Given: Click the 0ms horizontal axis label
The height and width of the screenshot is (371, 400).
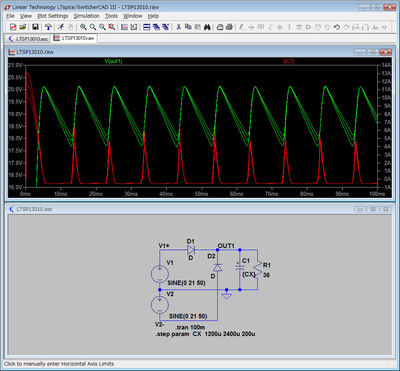Looking at the screenshot, I should pos(25,194).
